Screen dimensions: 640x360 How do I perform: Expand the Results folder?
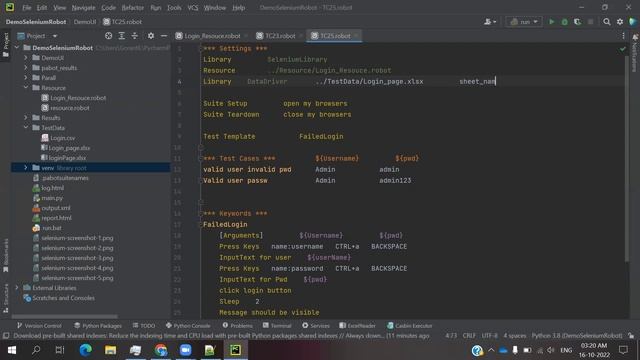point(26,118)
